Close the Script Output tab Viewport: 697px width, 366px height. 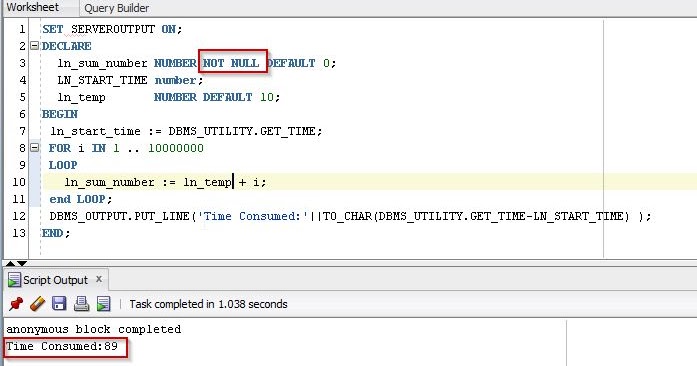pyautogui.click(x=99, y=279)
